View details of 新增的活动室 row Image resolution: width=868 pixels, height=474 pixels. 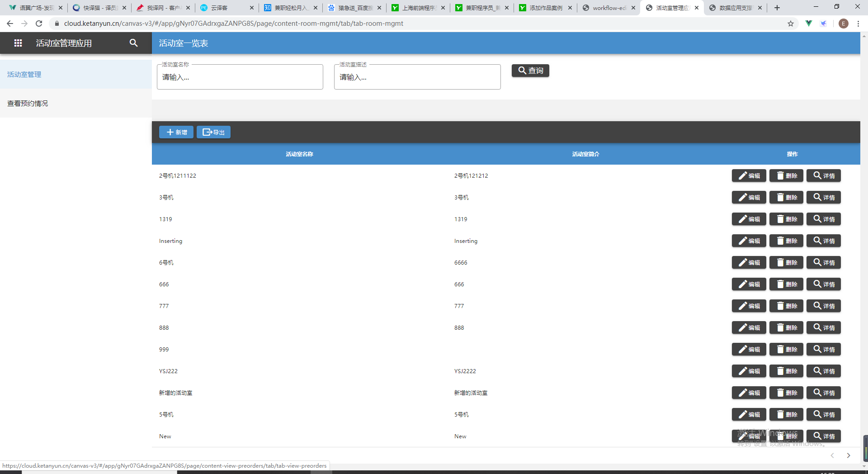coord(824,393)
